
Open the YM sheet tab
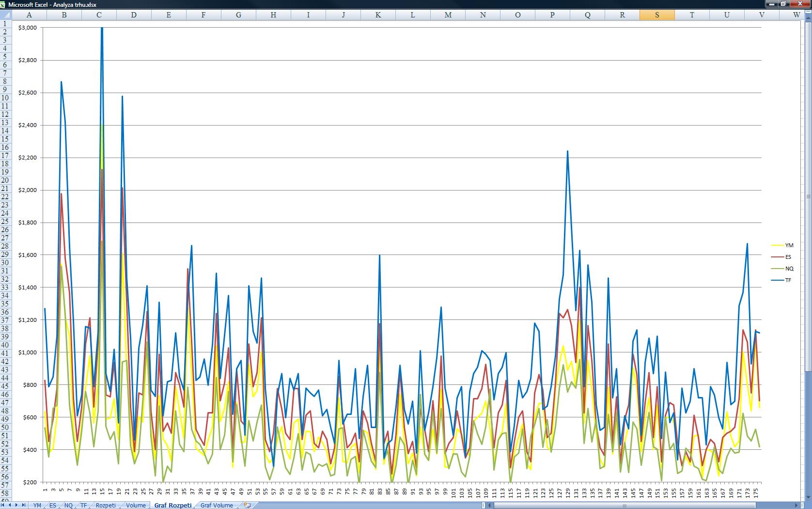tap(37, 505)
